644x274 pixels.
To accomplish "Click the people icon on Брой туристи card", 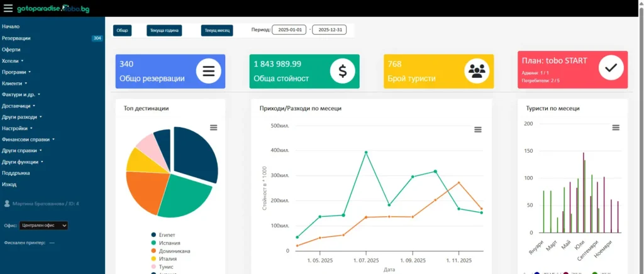I will pyautogui.click(x=477, y=72).
